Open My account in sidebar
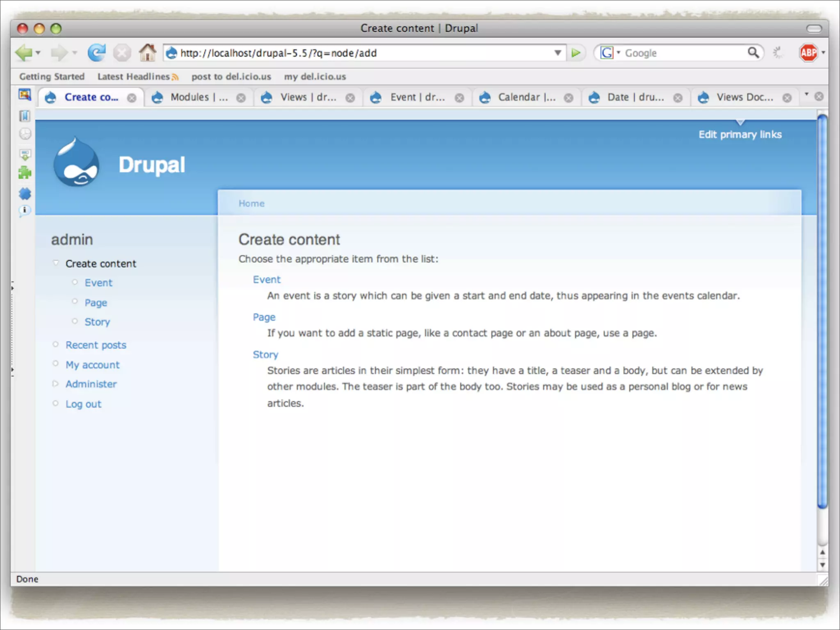Viewport: 840px width, 630px height. click(93, 365)
